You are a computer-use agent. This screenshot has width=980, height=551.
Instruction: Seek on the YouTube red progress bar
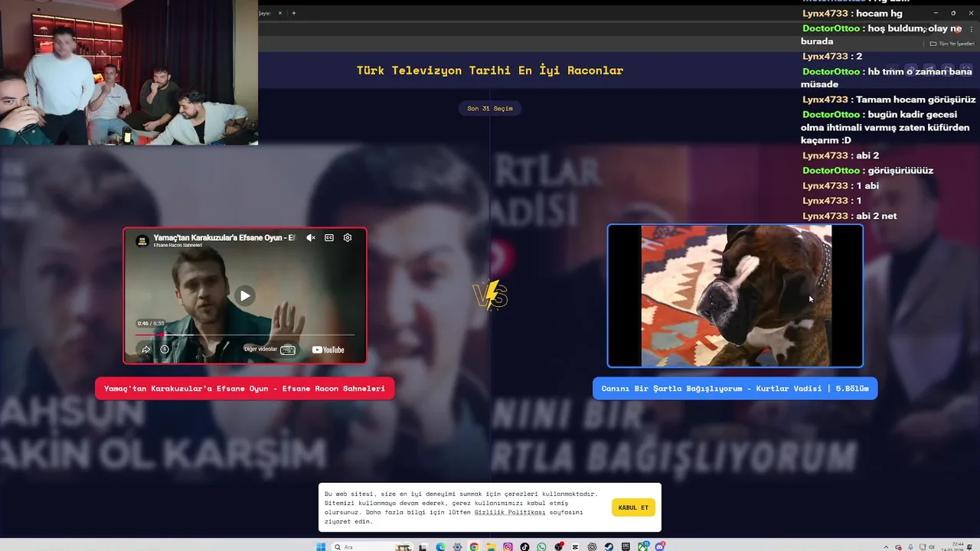[245, 334]
